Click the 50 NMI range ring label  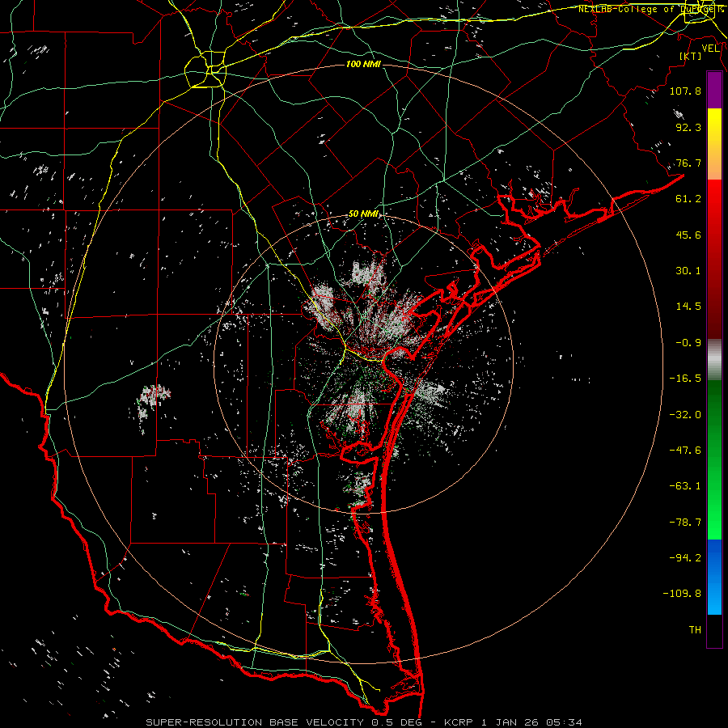[363, 214]
